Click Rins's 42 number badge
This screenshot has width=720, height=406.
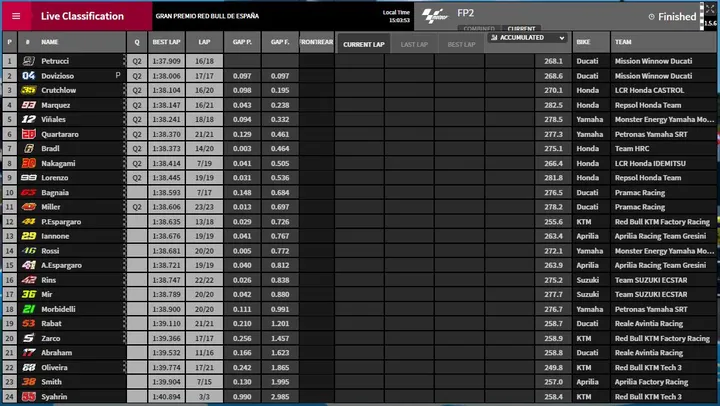tap(28, 280)
